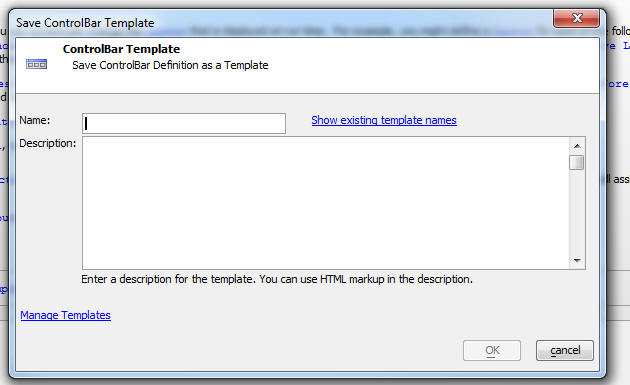Open Show existing template names link
The width and height of the screenshot is (630, 385).
click(x=384, y=120)
